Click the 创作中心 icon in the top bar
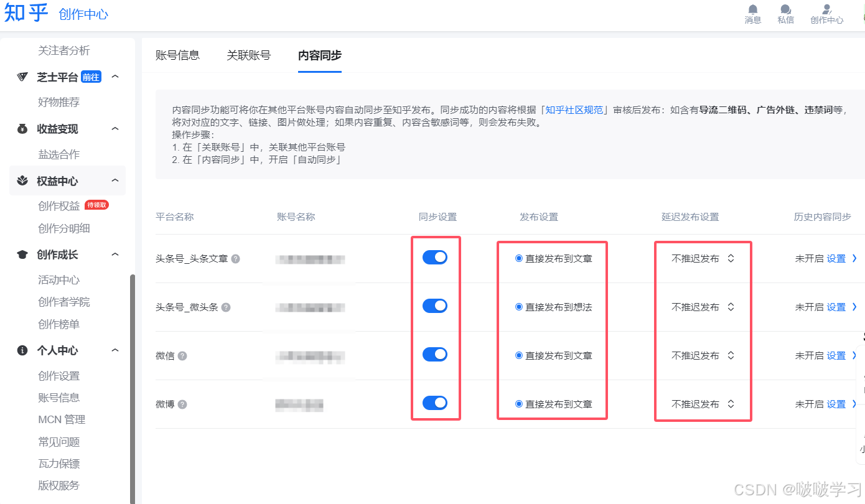This screenshot has width=865, height=504. click(827, 9)
